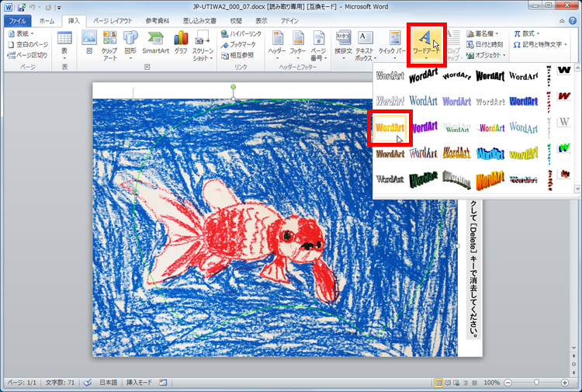Click the zoom out minus button
The height and width of the screenshot is (392, 582).
[508, 383]
